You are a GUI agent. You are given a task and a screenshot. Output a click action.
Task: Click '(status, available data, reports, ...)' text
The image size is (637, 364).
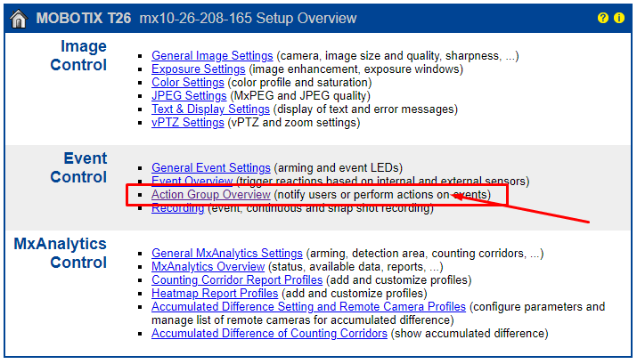tap(355, 267)
